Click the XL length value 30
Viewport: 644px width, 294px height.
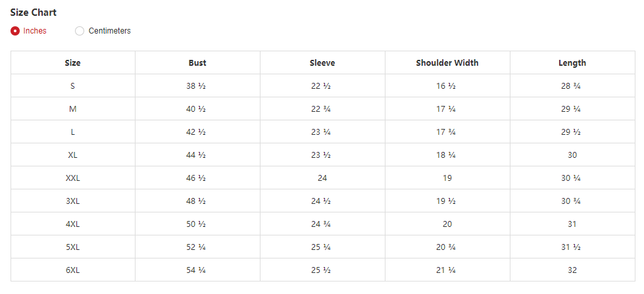coord(572,155)
